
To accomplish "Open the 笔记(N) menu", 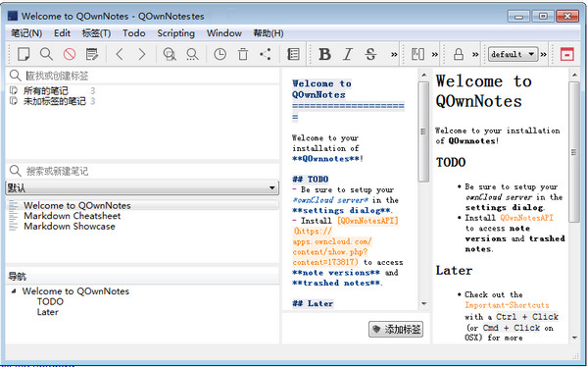I will [x=26, y=33].
